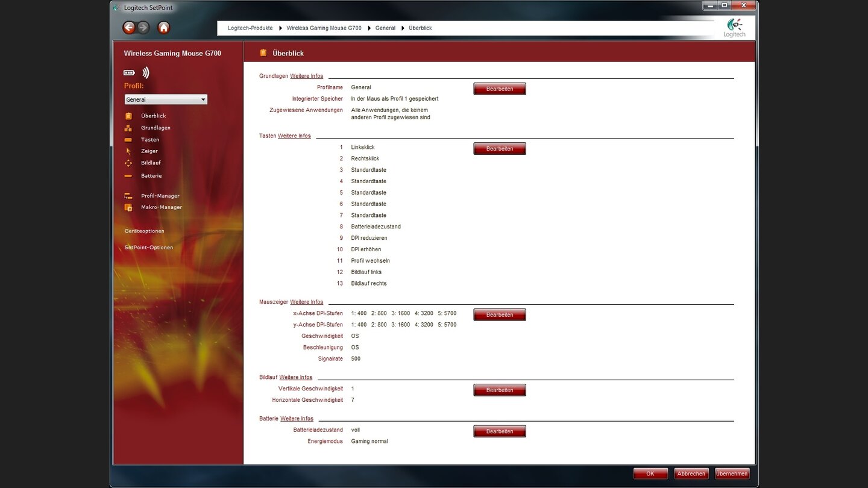Image resolution: width=868 pixels, height=488 pixels.
Task: Go back with the red back arrow
Action: (x=129, y=28)
